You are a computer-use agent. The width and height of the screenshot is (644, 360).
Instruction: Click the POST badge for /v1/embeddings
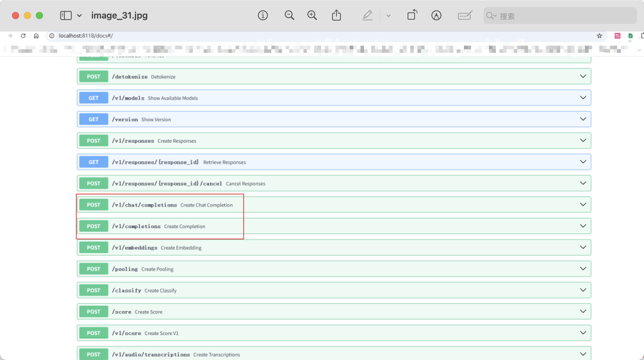94,248
